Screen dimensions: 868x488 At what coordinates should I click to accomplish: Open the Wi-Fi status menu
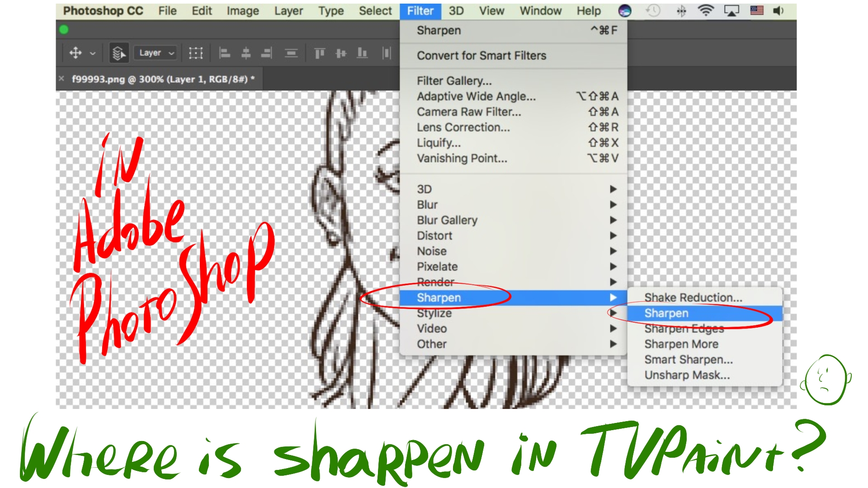click(x=706, y=11)
